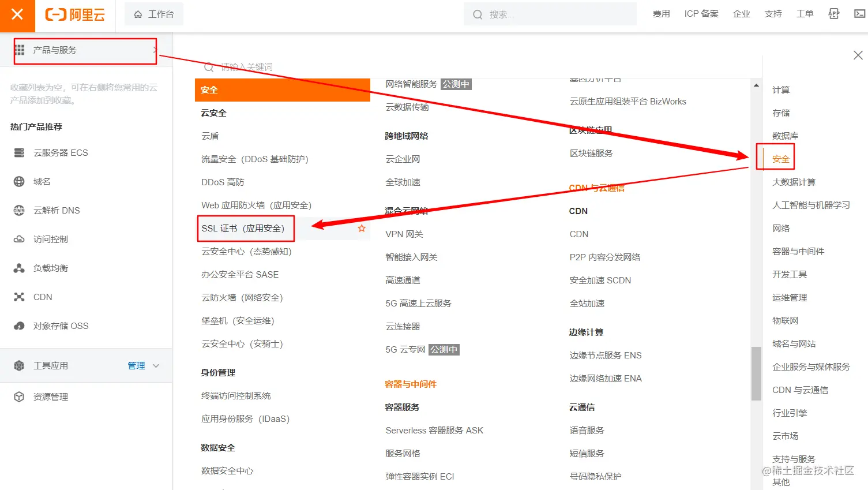Image resolution: width=868 pixels, height=490 pixels.
Task: Click the 云服务器 ECS server icon
Action: point(19,152)
